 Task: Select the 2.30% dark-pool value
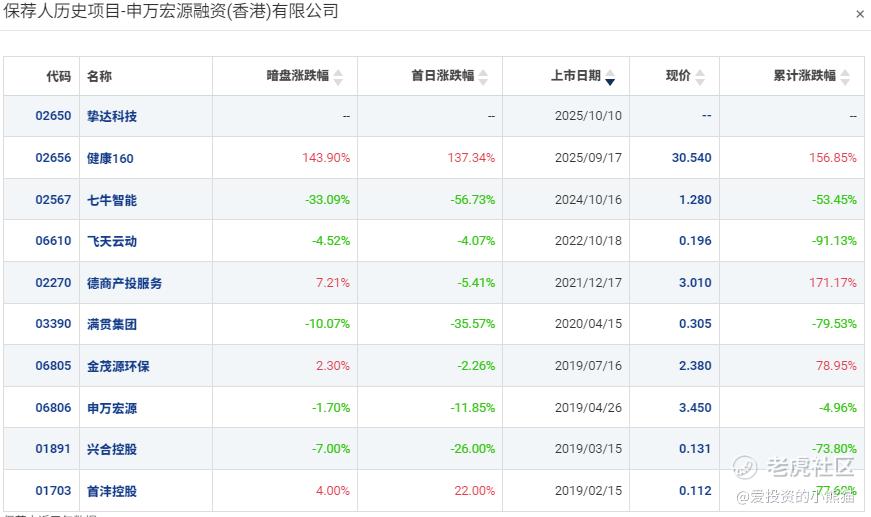tap(333, 366)
